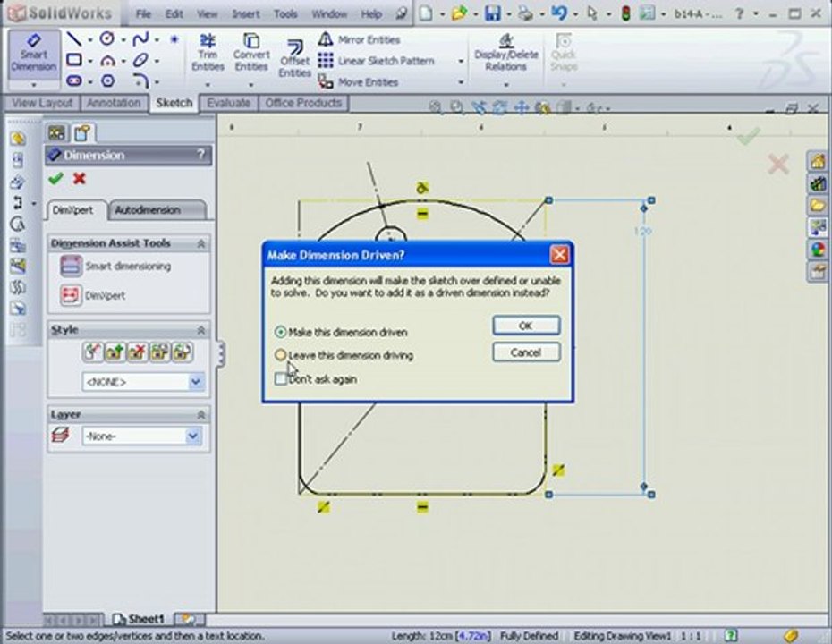
Task: Collapse the Style section
Action: (201, 330)
